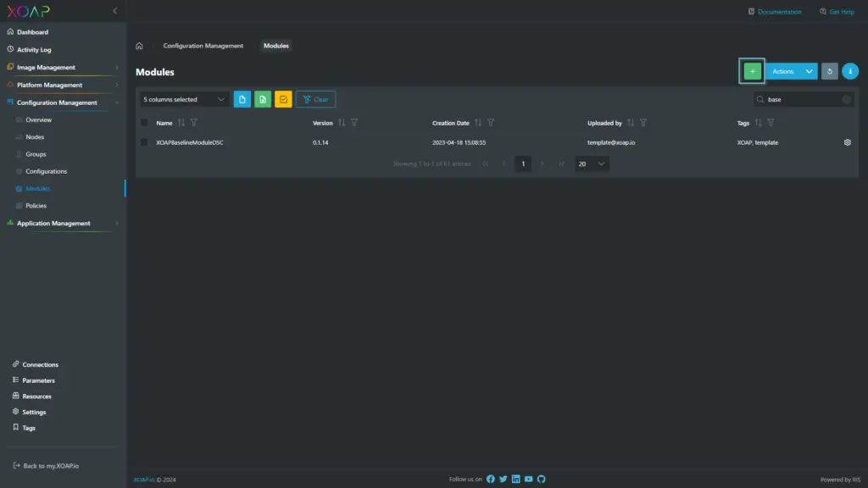The height and width of the screenshot is (488, 868).
Task: Expand Application Management menu
Action: (x=63, y=224)
